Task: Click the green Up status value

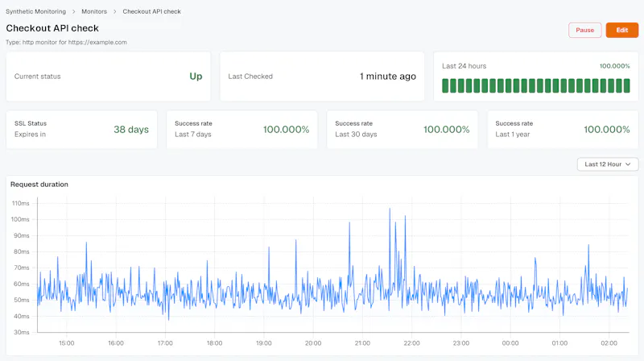Action: (x=196, y=76)
